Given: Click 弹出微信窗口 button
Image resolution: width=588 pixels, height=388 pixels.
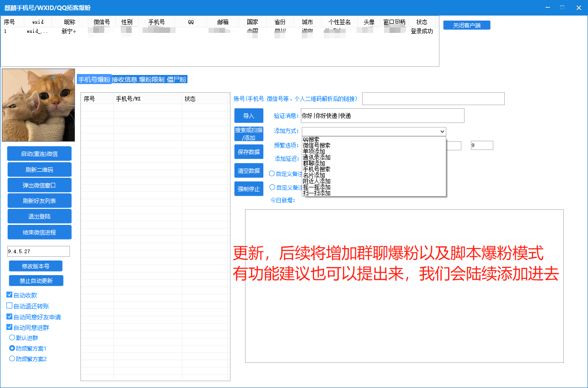Looking at the screenshot, I should (39, 185).
